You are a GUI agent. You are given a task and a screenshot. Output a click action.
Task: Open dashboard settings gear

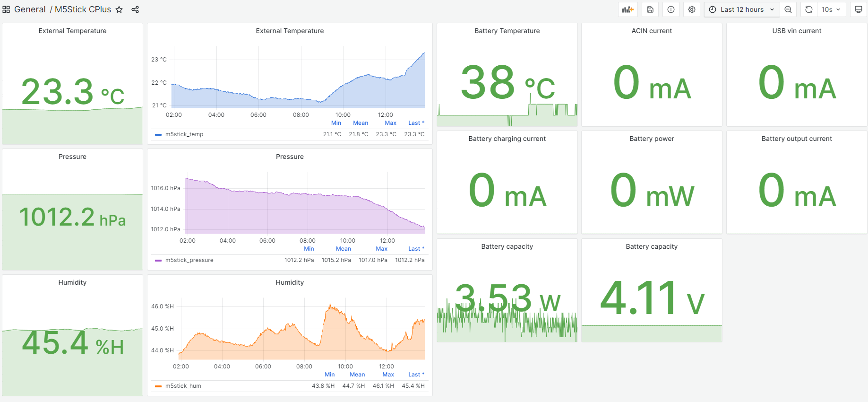pos(692,9)
